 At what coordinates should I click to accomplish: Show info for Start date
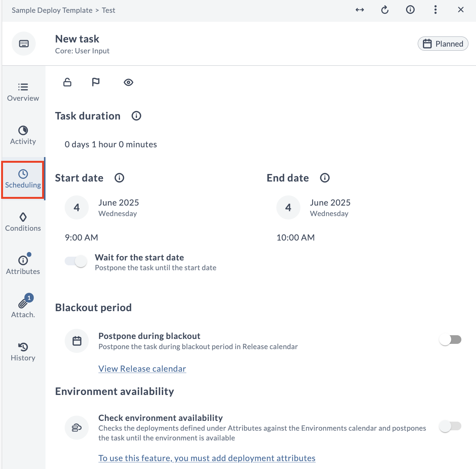click(x=119, y=178)
